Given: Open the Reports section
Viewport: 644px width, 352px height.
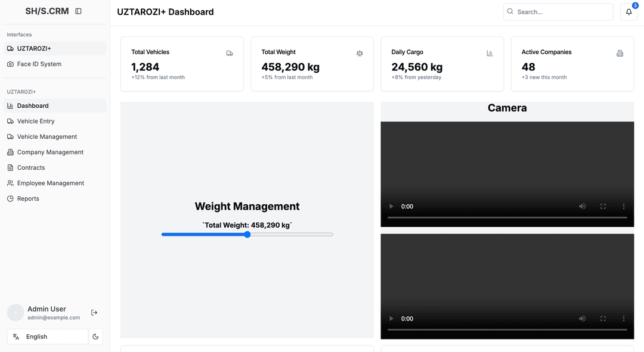Looking at the screenshot, I should point(28,199).
